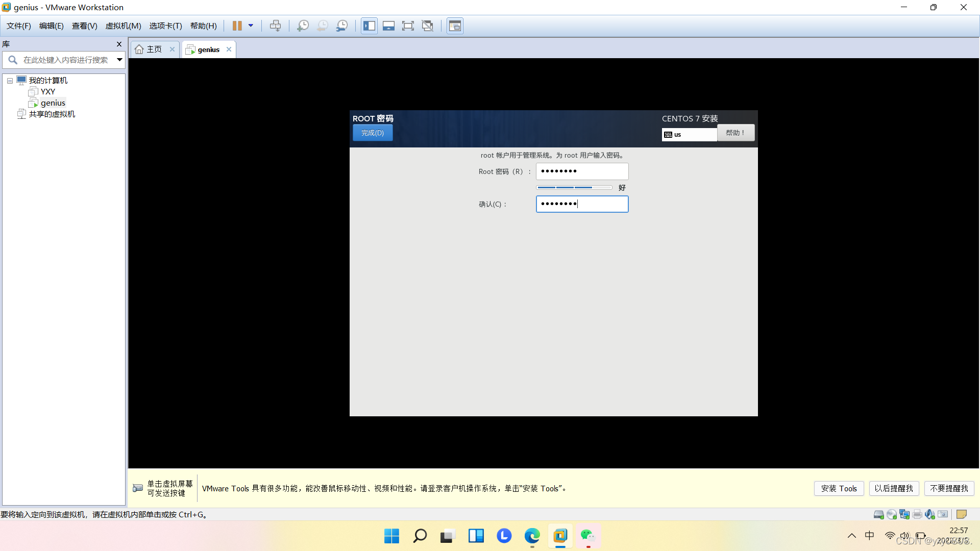Viewport: 980px width, 551px height.
Task: Open the Windows Start menu
Action: [391, 536]
